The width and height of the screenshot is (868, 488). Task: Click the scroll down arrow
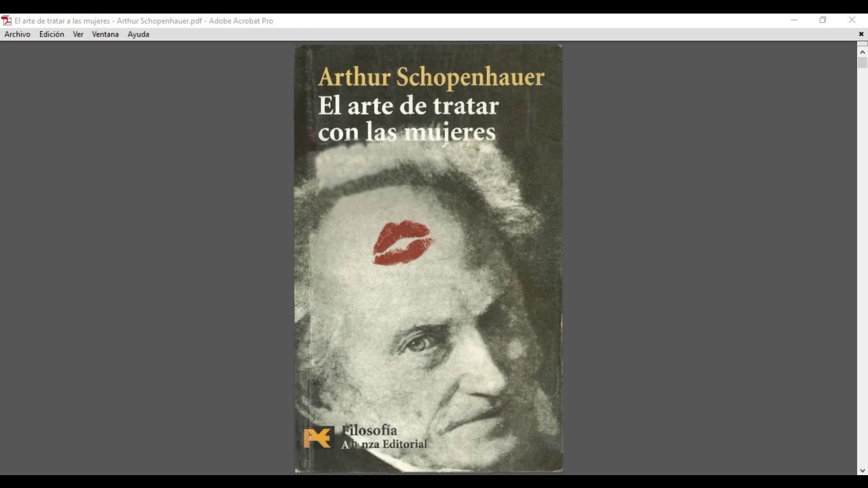click(863, 470)
